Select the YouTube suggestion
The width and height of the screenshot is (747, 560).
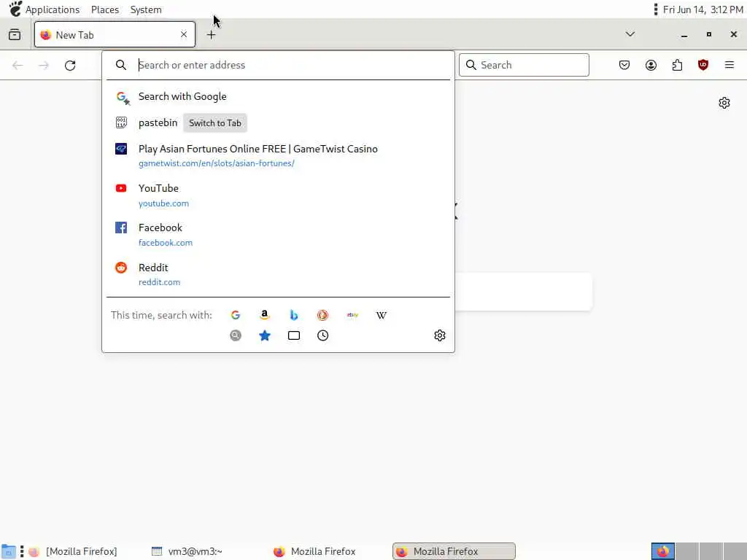tap(278, 195)
